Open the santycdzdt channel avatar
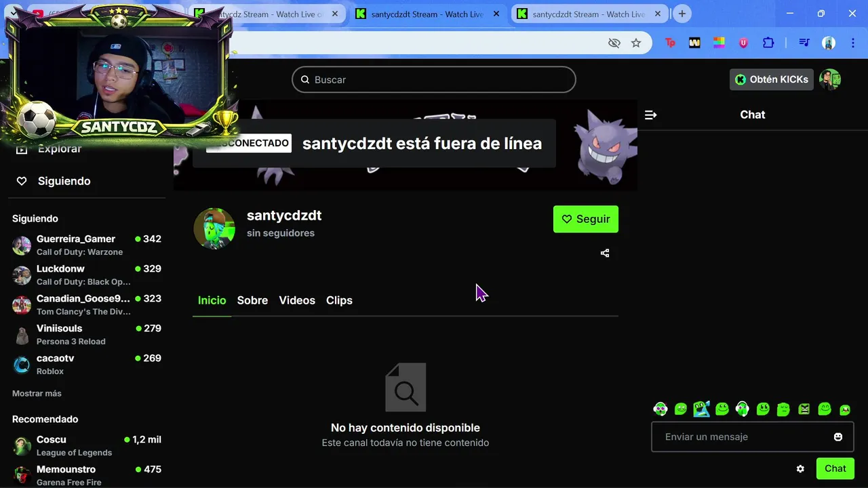The width and height of the screenshot is (868, 488). (214, 228)
